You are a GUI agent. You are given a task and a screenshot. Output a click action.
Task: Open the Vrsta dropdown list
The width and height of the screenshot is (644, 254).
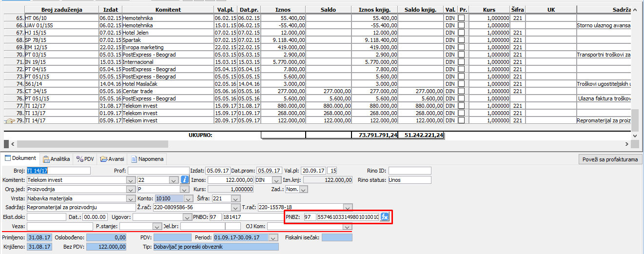130,198
